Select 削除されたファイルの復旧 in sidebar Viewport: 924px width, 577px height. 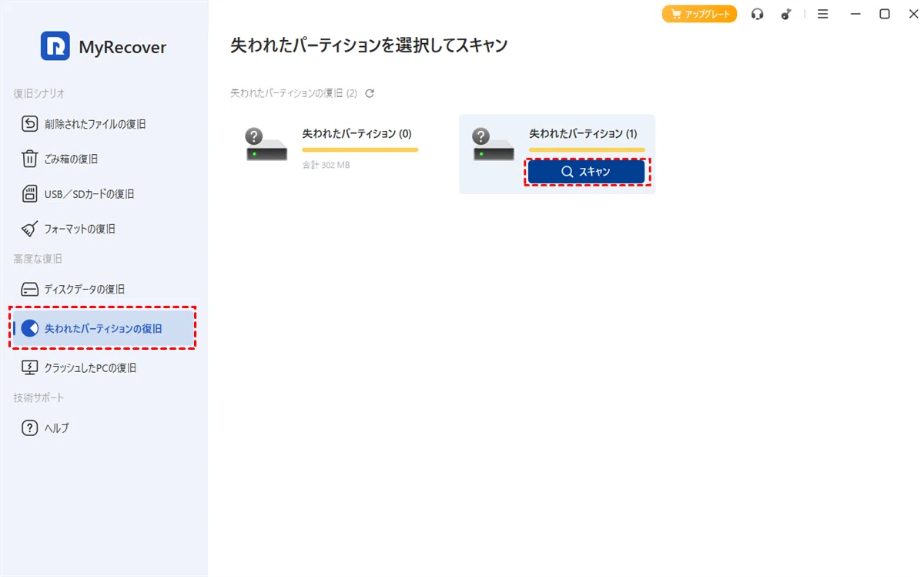pyautogui.click(x=95, y=124)
